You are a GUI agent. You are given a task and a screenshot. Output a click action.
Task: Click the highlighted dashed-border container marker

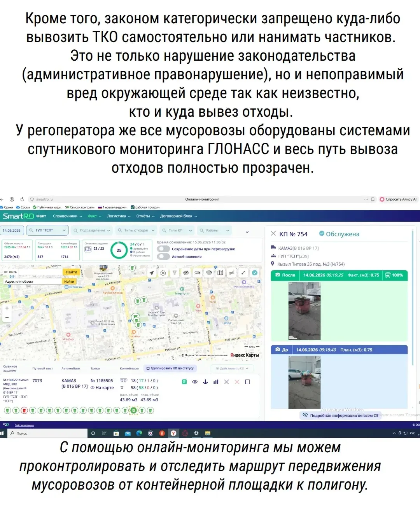133,410
